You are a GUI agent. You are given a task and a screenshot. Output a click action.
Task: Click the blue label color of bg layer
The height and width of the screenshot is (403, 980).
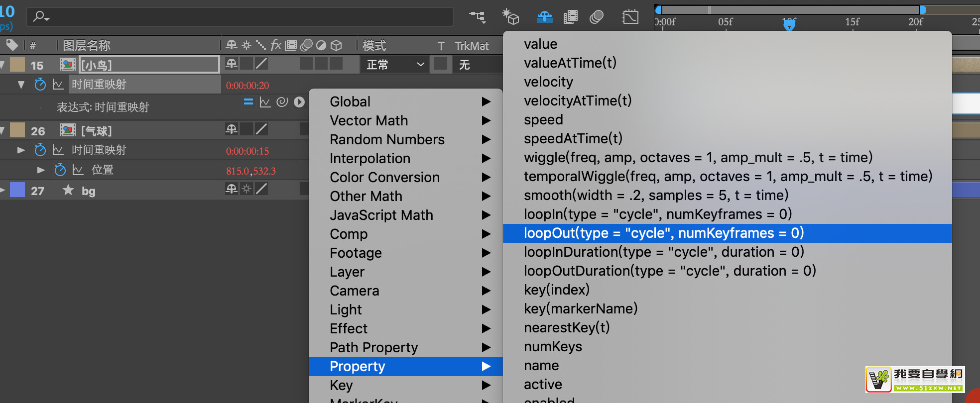tap(17, 190)
